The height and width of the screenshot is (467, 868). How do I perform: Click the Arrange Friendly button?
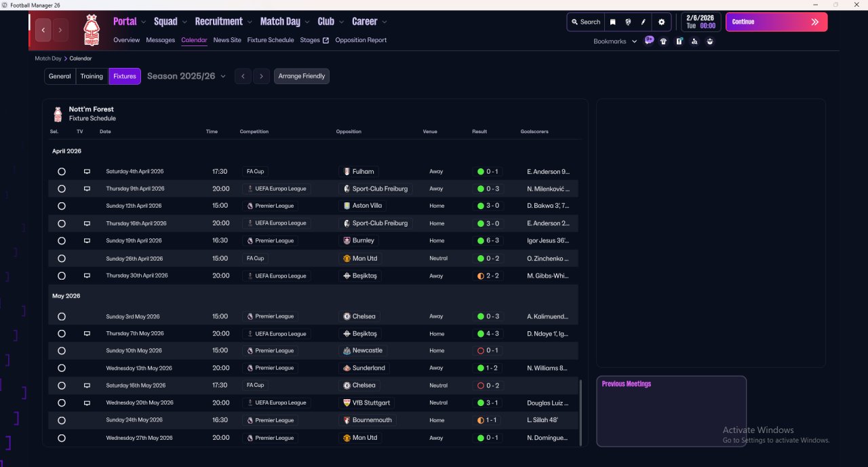tap(302, 76)
